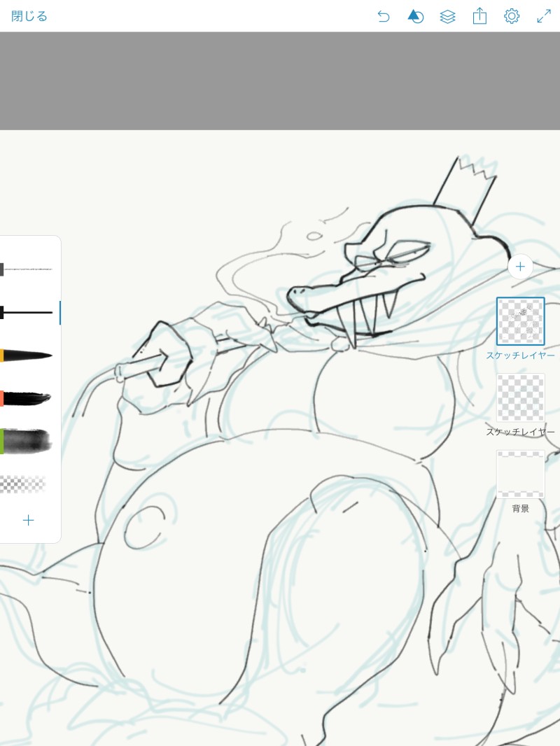Add a new brush with plus
Viewport: 560px width, 746px height.
click(29, 520)
